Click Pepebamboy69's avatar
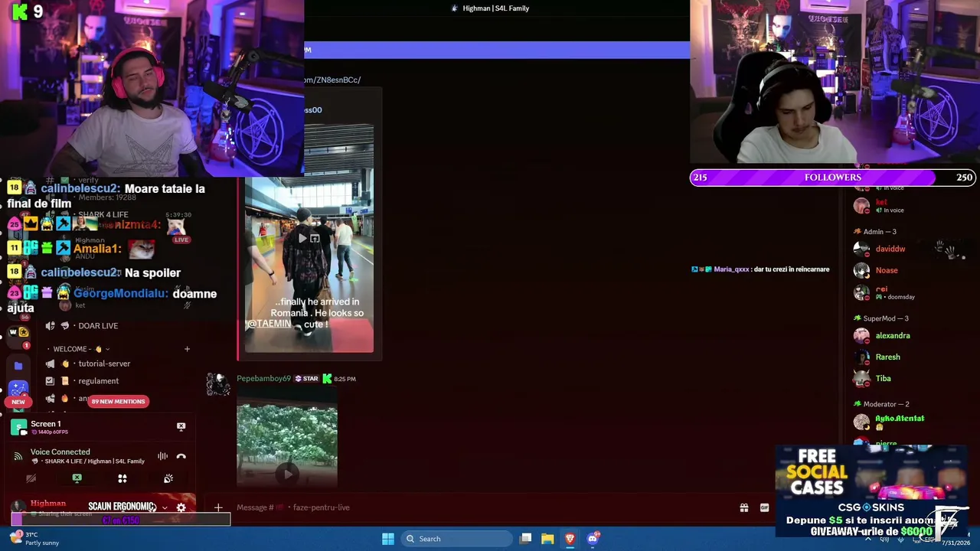 point(218,385)
